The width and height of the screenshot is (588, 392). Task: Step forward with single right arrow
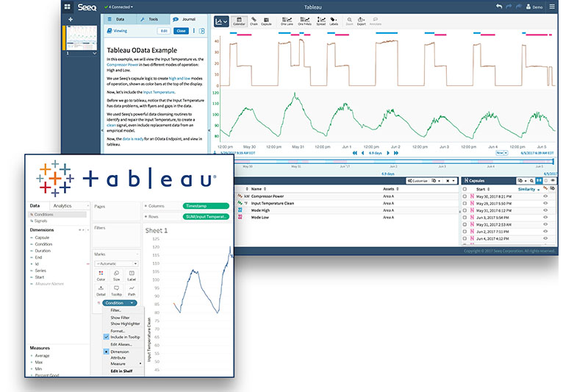tap(388, 153)
